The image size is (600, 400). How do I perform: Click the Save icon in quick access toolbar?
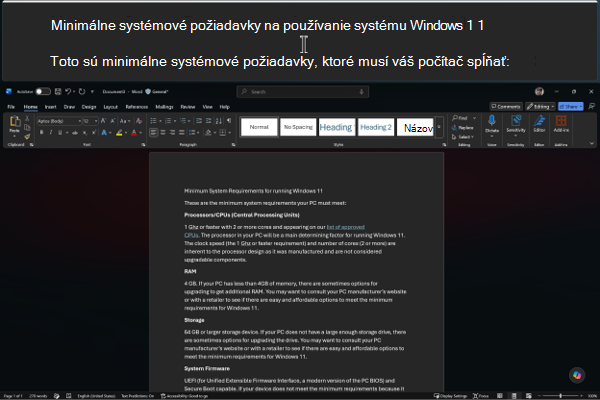58,91
